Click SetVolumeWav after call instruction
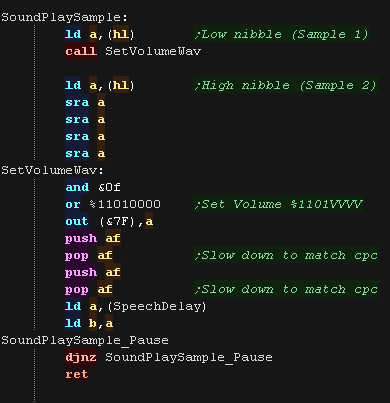This screenshot has height=403, width=390. coord(153,51)
